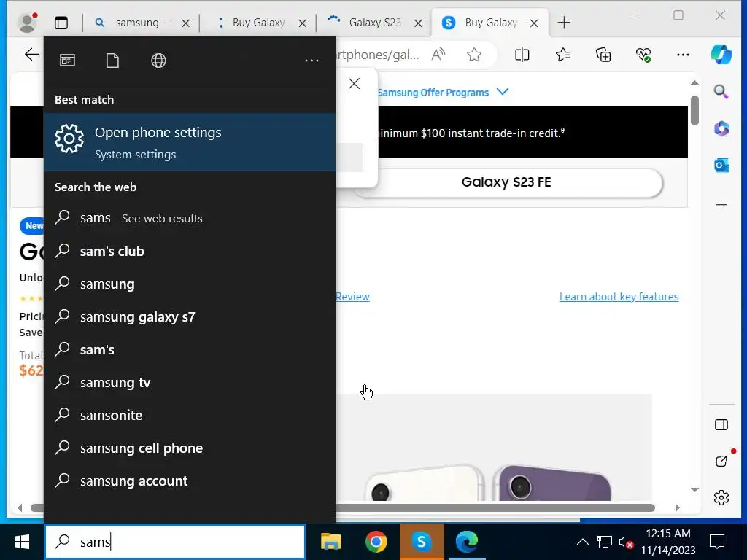
Task: Choose samsung account suggestion
Action: [x=190, y=481]
